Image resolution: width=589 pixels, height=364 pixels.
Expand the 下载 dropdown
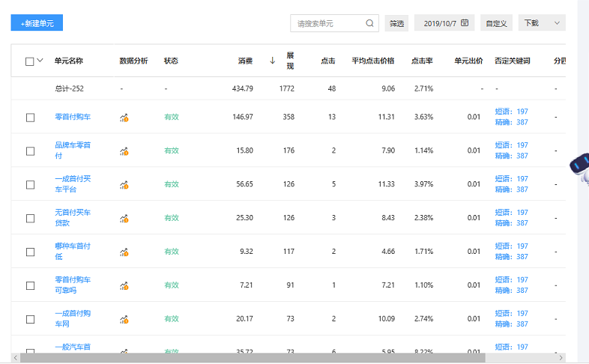pyautogui.click(x=543, y=23)
